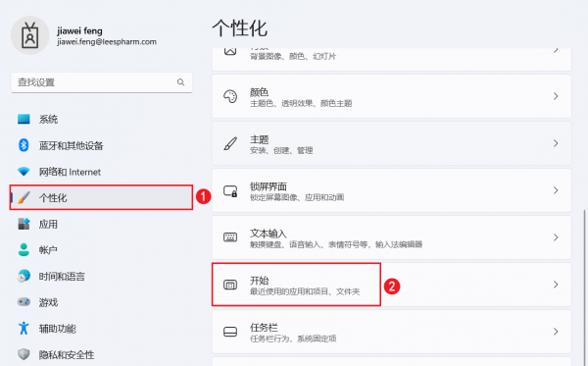Click the 应用 apps icon
This screenshot has width=588, height=366.
tap(24, 224)
